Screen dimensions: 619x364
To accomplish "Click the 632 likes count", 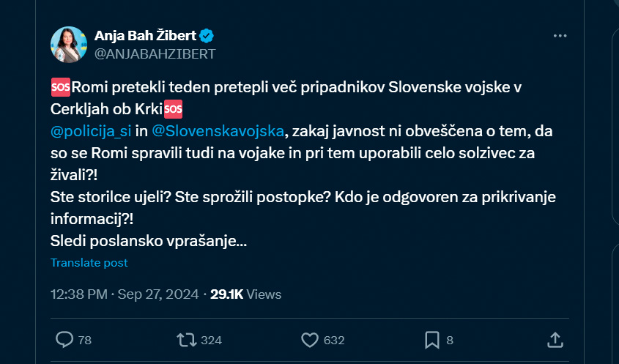I will (333, 340).
